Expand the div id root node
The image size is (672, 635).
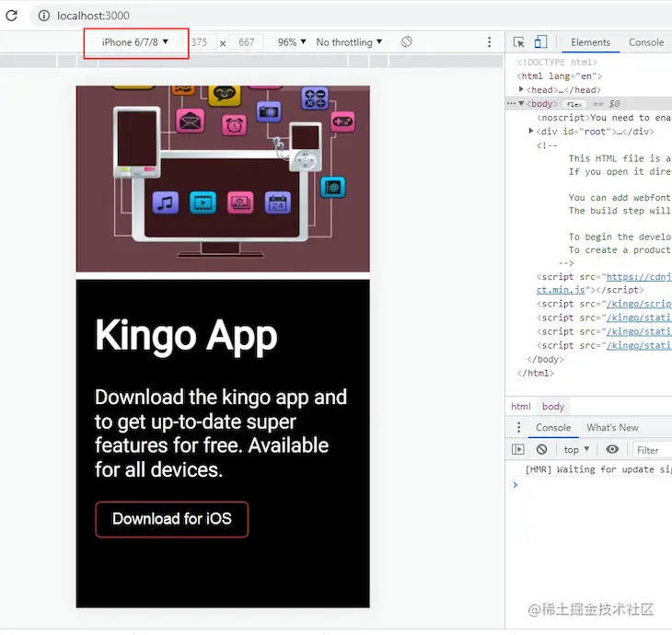[531, 131]
